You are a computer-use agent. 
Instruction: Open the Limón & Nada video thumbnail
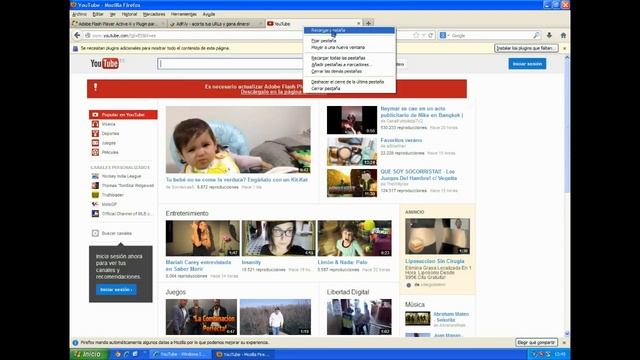click(354, 238)
